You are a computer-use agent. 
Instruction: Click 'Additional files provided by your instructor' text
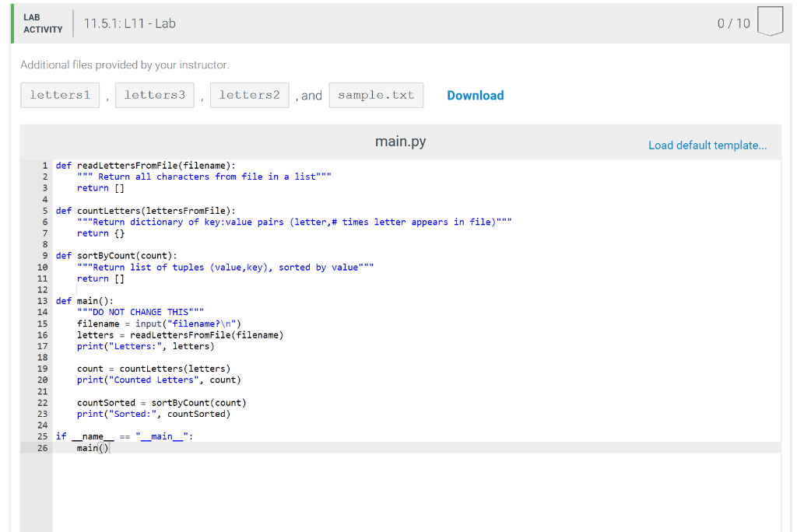coord(125,65)
